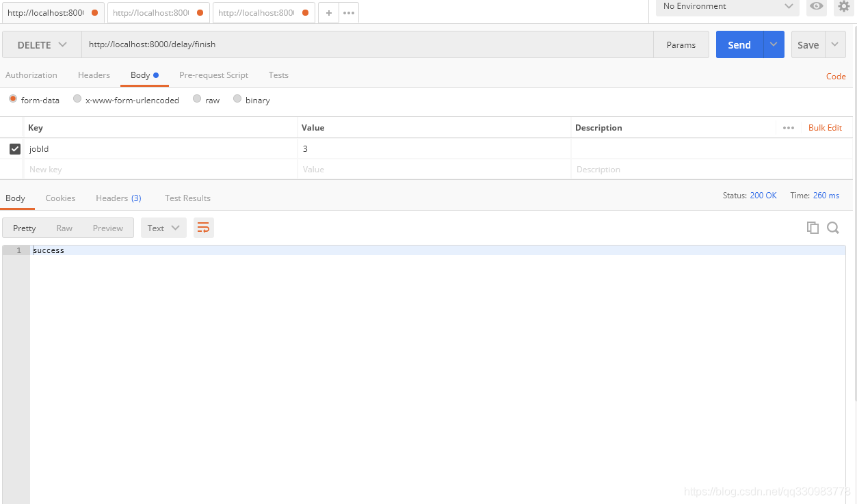Click the request URL field
This screenshot has width=857, height=504.
[367, 44]
